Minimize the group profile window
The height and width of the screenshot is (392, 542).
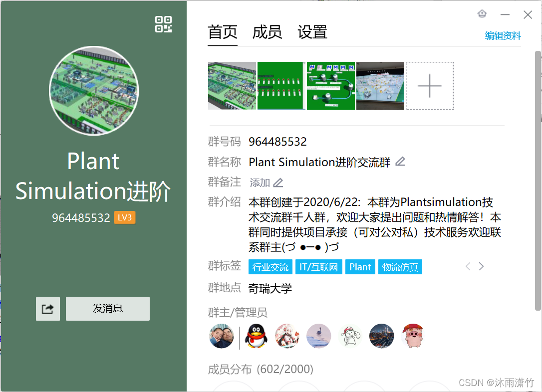pyautogui.click(x=505, y=14)
